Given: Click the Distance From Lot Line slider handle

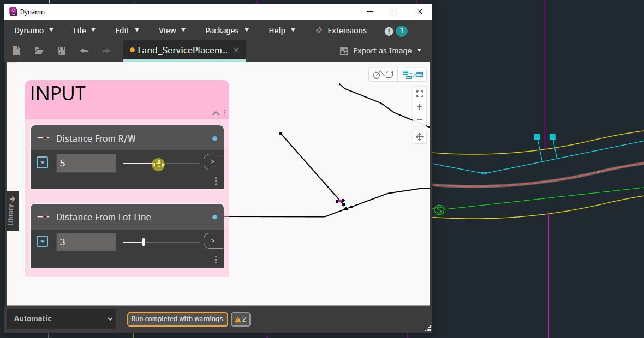Looking at the screenshot, I should coord(144,242).
